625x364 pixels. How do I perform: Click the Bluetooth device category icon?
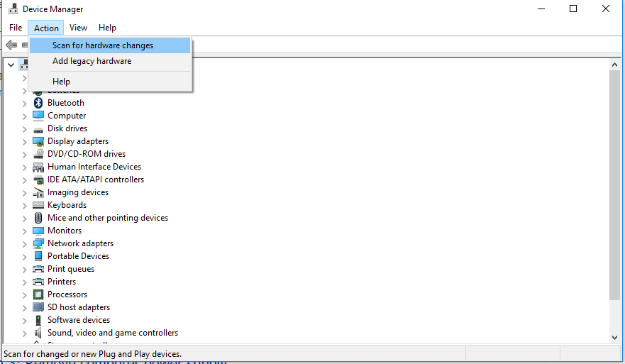pyautogui.click(x=38, y=103)
